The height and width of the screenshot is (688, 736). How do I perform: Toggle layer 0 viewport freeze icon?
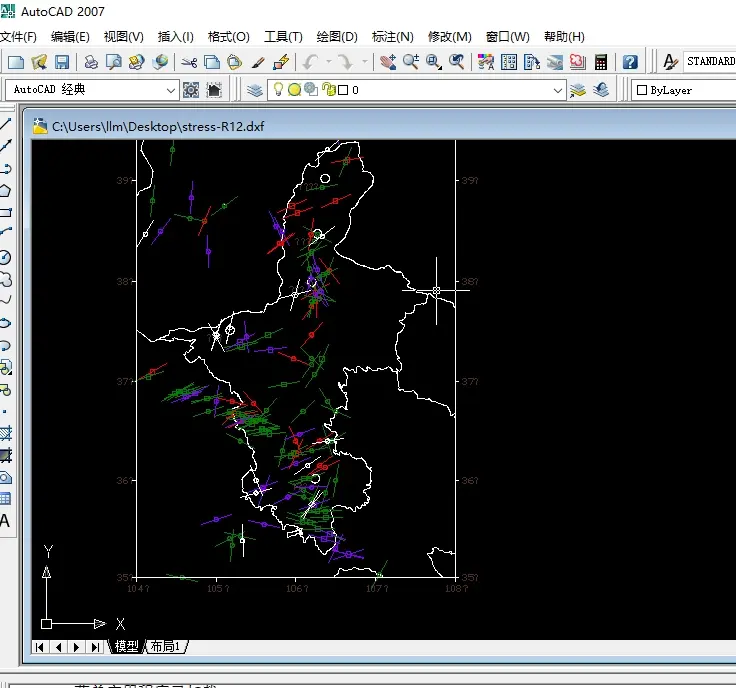click(x=310, y=89)
